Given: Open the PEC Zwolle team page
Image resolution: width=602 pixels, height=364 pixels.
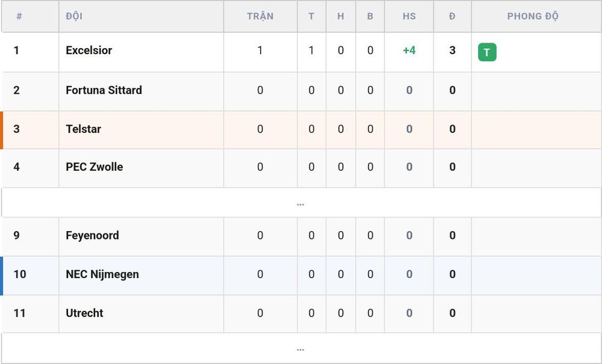Looking at the screenshot, I should [94, 167].
